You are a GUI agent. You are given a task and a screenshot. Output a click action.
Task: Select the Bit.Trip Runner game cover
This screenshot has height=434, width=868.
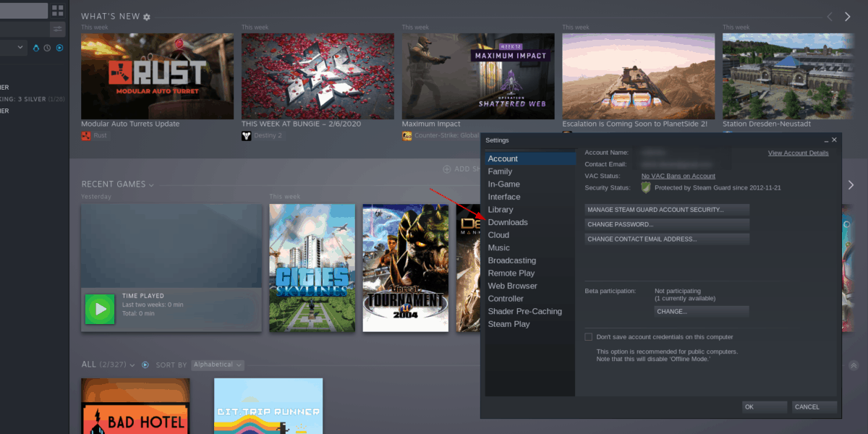pos(268,406)
